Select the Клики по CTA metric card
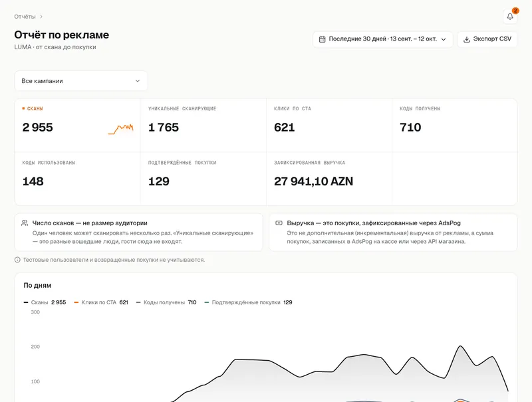The height and width of the screenshot is (402, 532). (329, 126)
